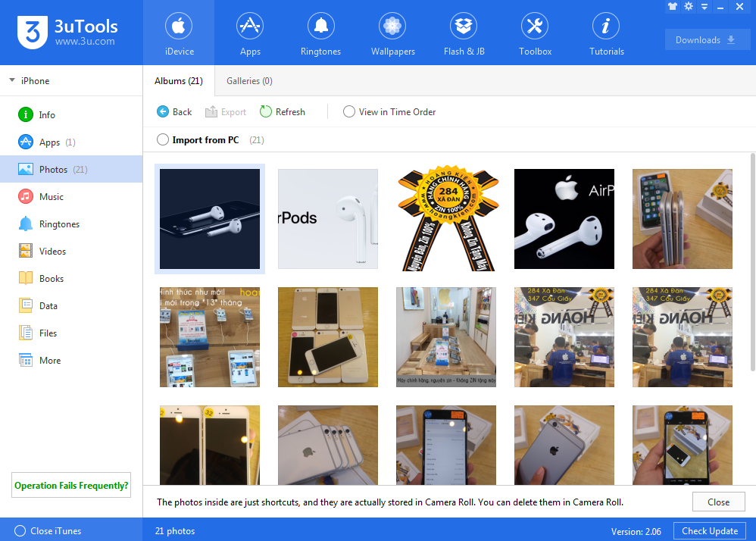756x541 pixels.
Task: Select the iPhone settings screen photo
Action: point(446,445)
